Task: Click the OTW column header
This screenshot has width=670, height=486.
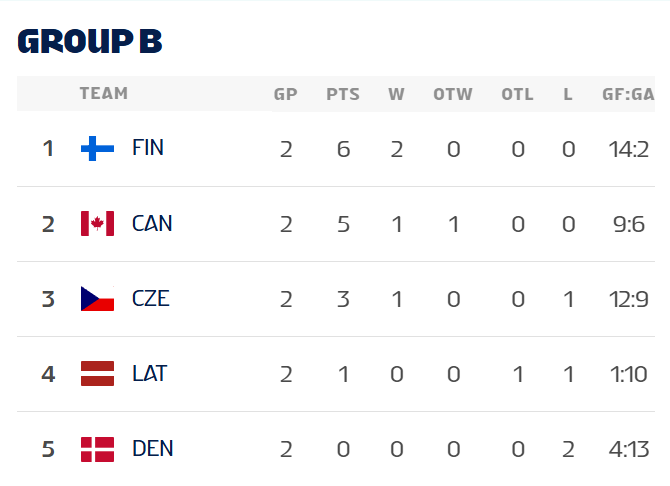Action: point(453,95)
